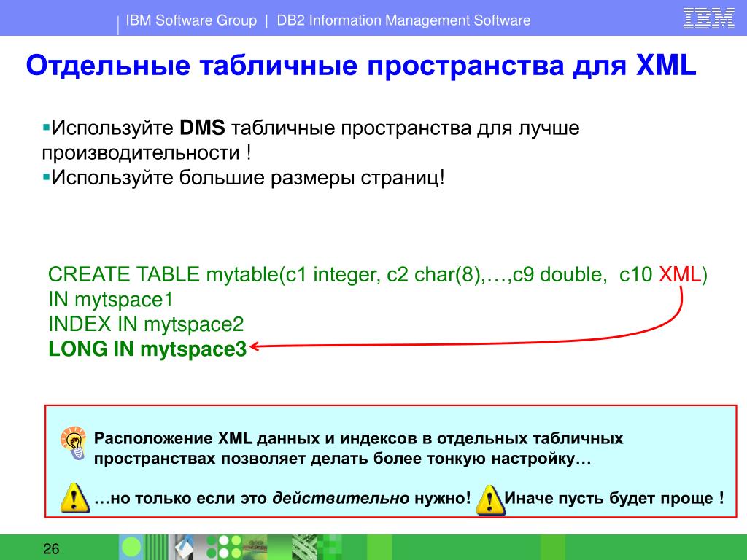The image size is (747, 560).
Task: Click code line 'INDEX IN mytspace2'
Action: click(x=146, y=324)
